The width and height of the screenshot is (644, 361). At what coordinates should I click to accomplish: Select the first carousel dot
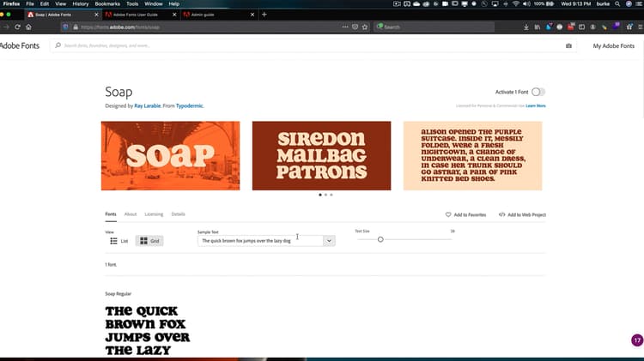click(x=320, y=195)
